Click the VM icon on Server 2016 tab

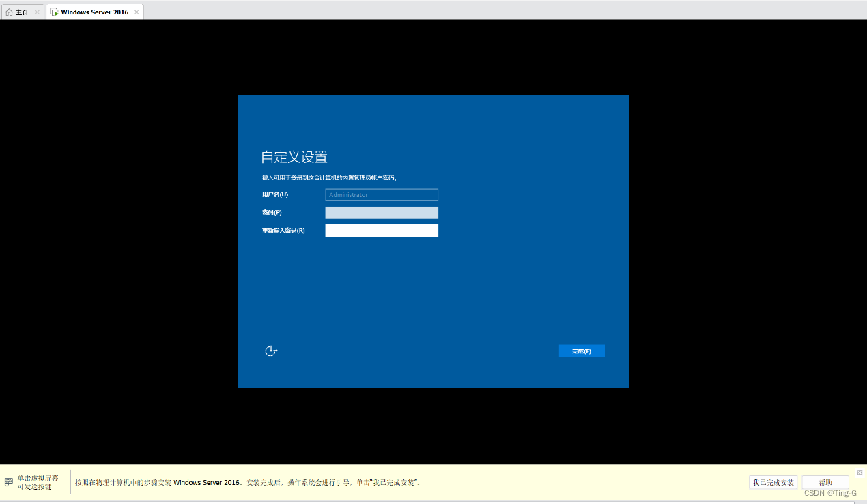[x=54, y=12]
